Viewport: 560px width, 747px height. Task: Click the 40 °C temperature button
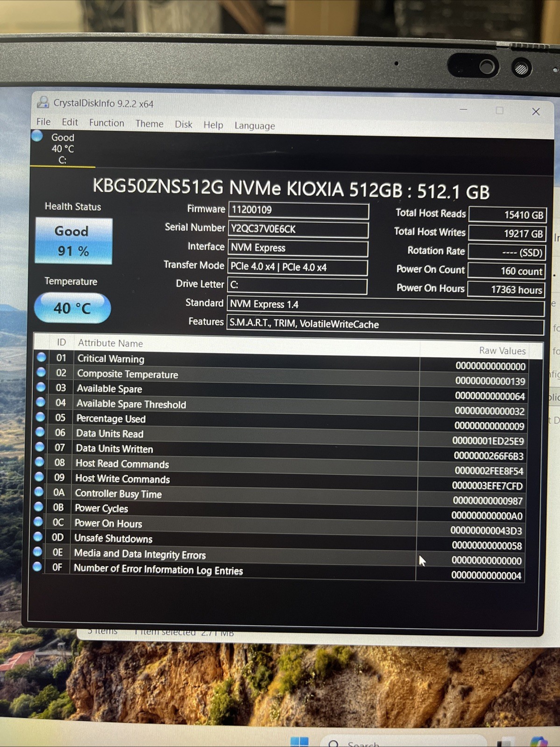pyautogui.click(x=72, y=308)
